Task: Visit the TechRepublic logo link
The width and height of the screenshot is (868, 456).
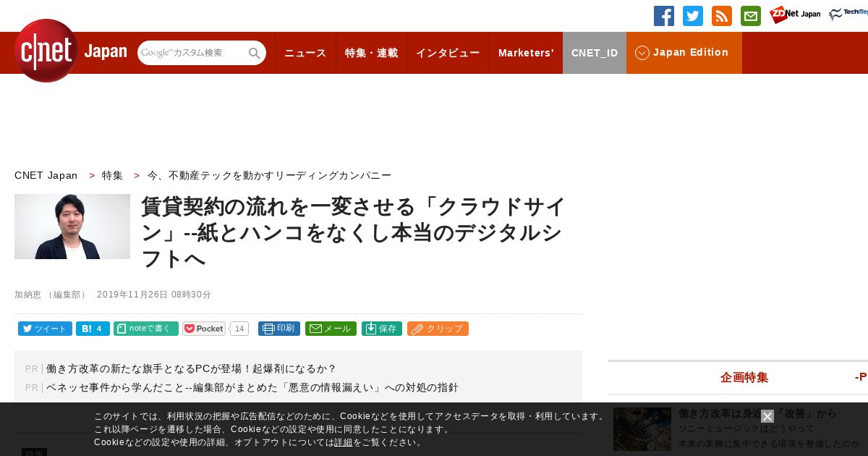Action: tap(848, 14)
